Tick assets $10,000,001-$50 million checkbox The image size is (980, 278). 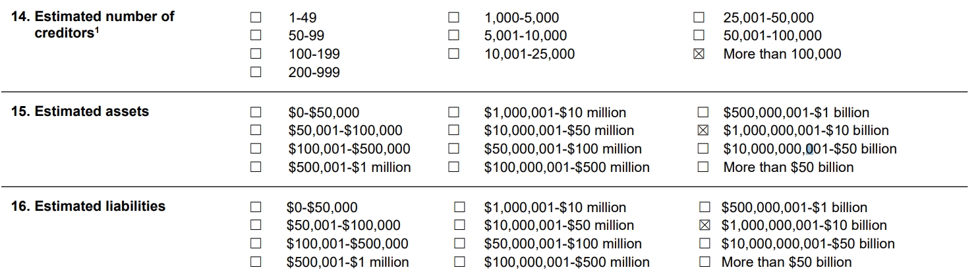point(453,131)
